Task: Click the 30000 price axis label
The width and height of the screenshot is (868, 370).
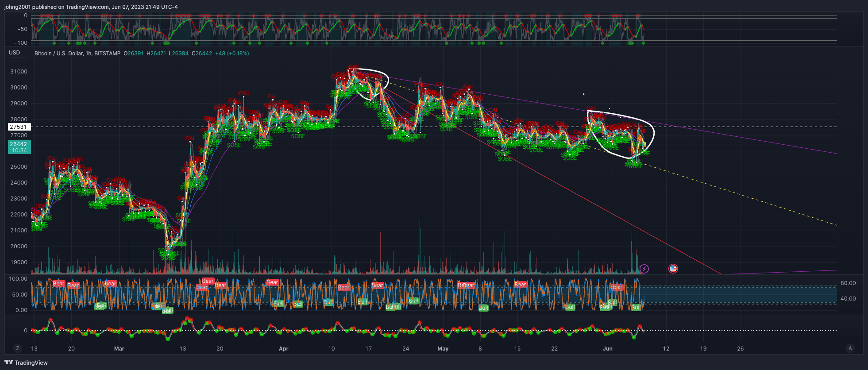Action: (19, 88)
